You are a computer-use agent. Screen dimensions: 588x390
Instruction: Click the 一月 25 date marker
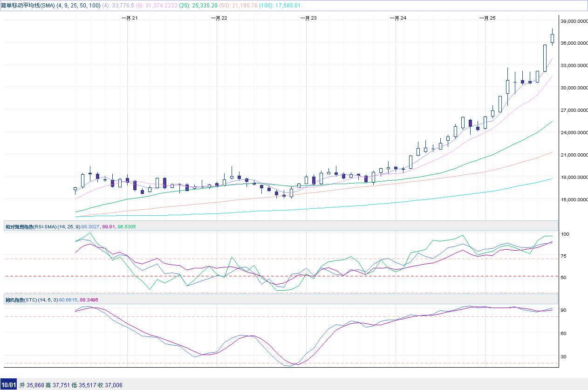pyautogui.click(x=487, y=18)
